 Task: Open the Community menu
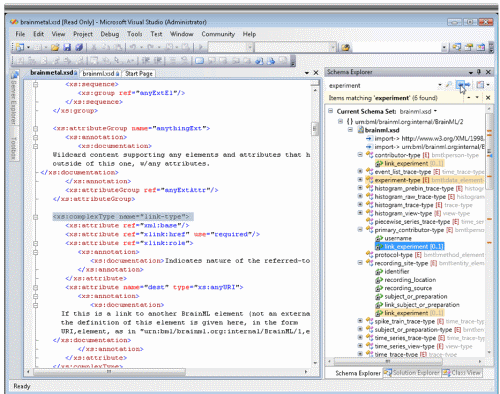click(218, 34)
